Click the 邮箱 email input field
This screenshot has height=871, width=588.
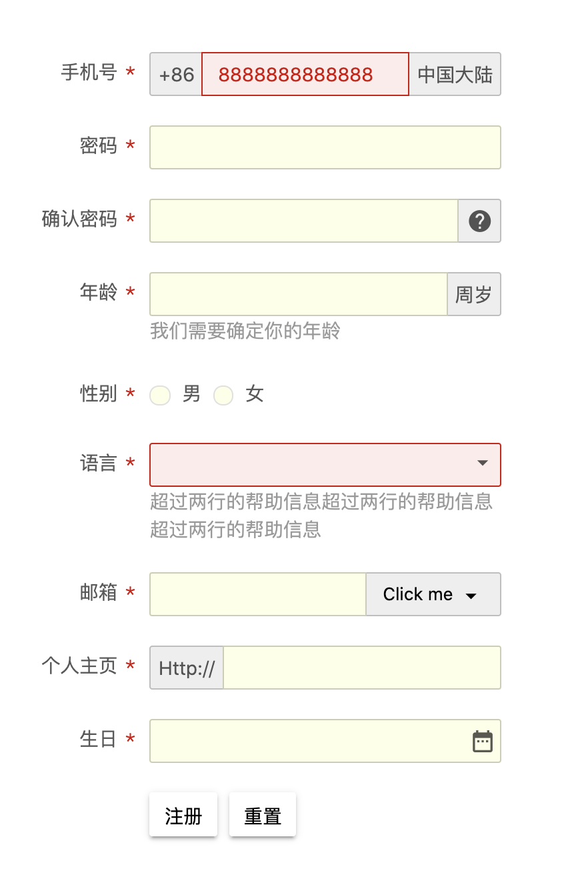[x=257, y=594]
